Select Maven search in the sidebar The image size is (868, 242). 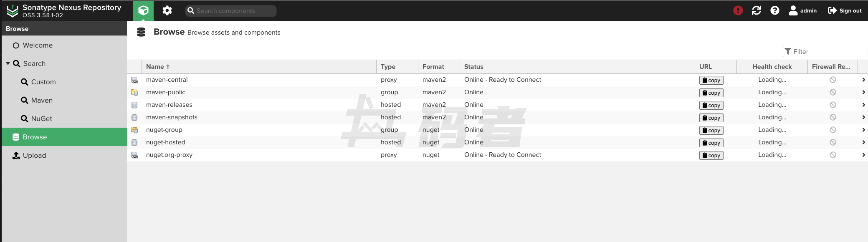click(x=42, y=100)
